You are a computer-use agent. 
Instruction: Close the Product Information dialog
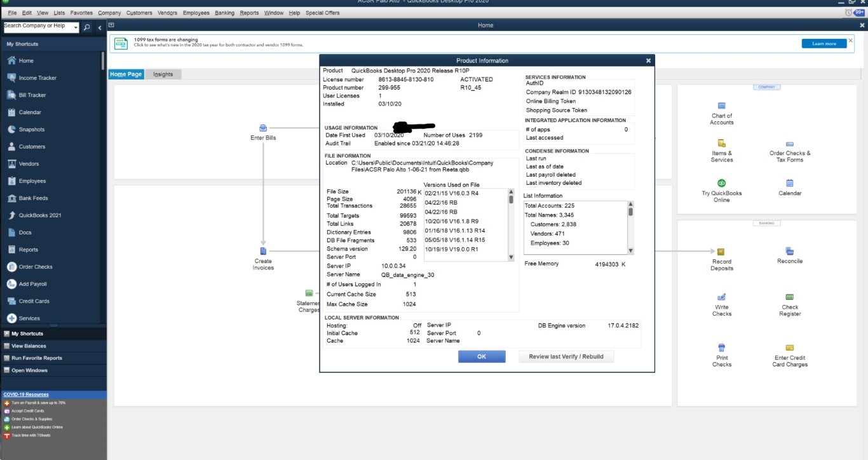click(648, 60)
